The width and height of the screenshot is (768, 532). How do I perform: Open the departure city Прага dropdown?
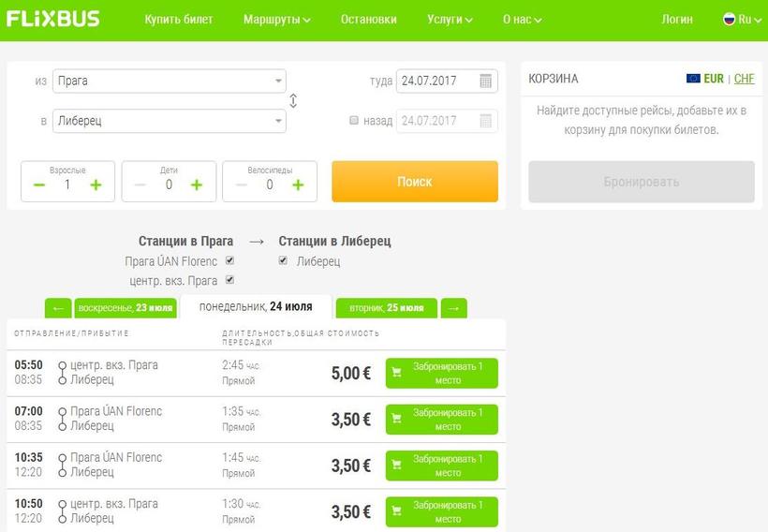point(170,81)
